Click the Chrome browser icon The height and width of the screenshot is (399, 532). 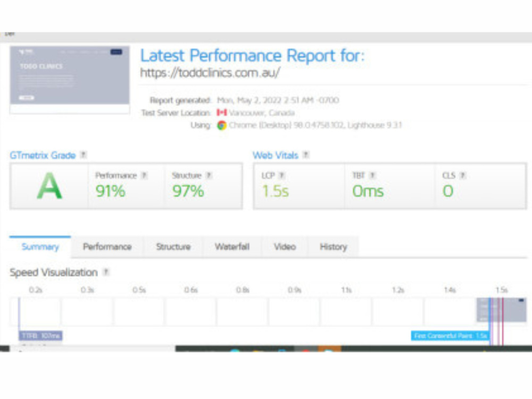222,126
